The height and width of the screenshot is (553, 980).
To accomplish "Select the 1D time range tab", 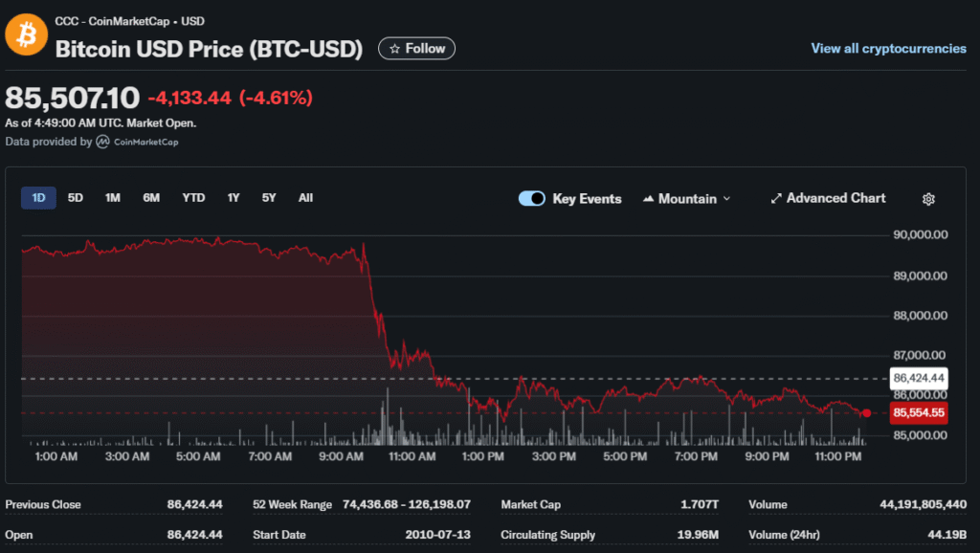I will pyautogui.click(x=39, y=198).
